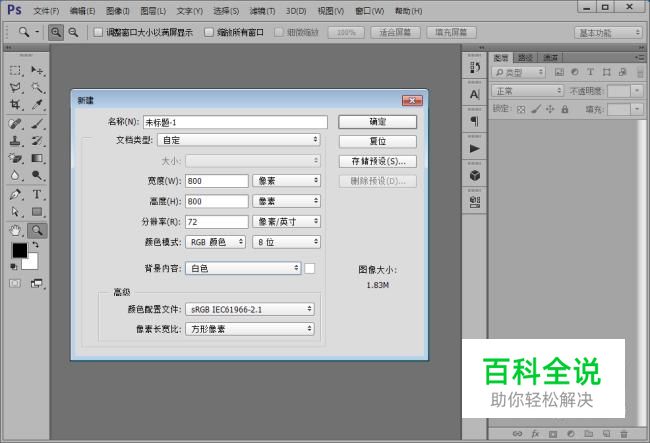
Task: Toggle lock all padlock icon
Action: coord(565,109)
